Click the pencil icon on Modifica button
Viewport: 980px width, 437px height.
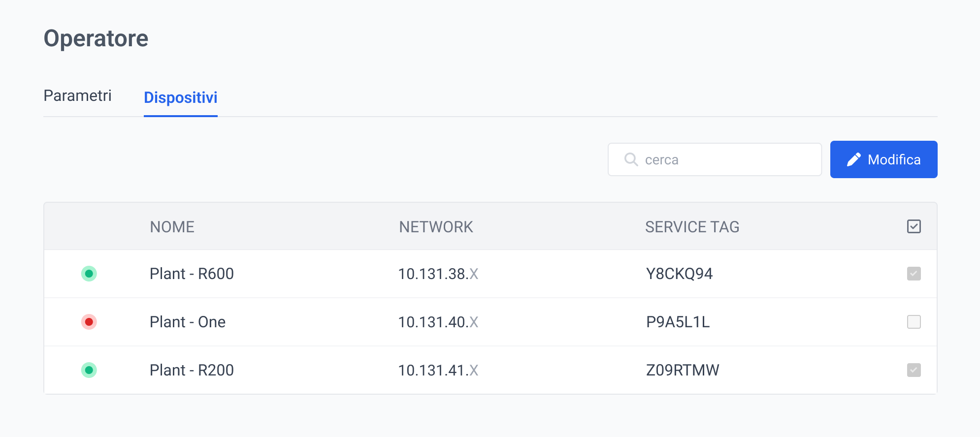[853, 159]
